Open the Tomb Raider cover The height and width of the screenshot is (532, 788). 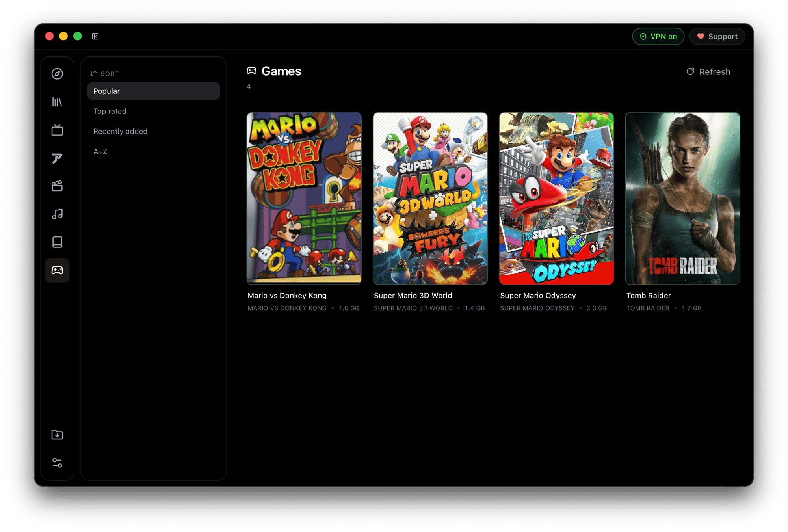682,198
